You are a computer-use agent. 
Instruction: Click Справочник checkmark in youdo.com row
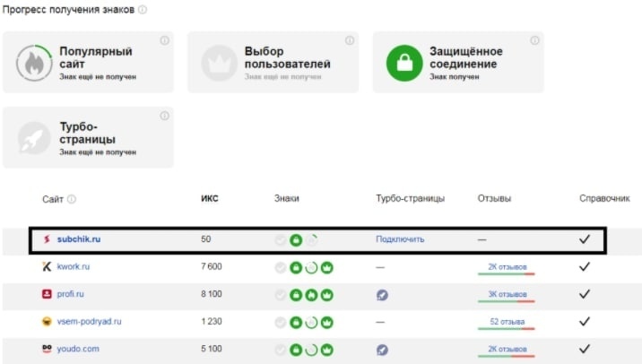click(x=585, y=349)
